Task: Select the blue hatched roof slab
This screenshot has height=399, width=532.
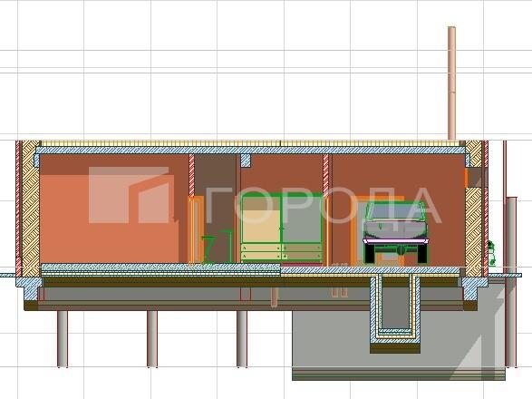Action: tap(251, 151)
